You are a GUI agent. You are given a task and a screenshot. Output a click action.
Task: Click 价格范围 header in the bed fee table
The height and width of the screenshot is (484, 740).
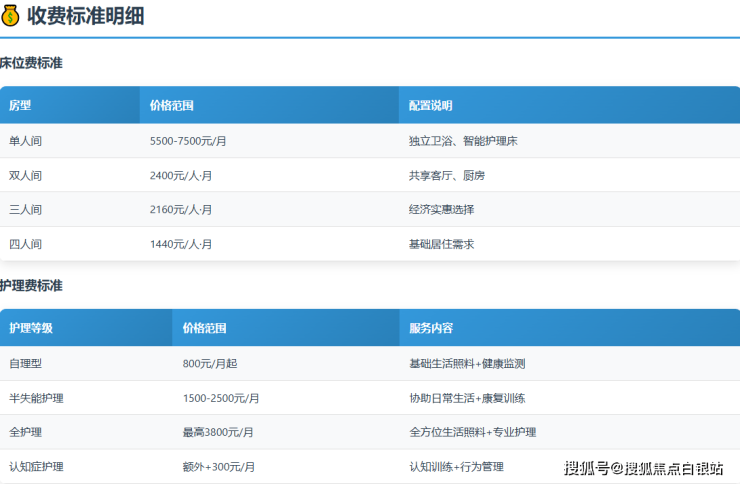[x=171, y=105]
